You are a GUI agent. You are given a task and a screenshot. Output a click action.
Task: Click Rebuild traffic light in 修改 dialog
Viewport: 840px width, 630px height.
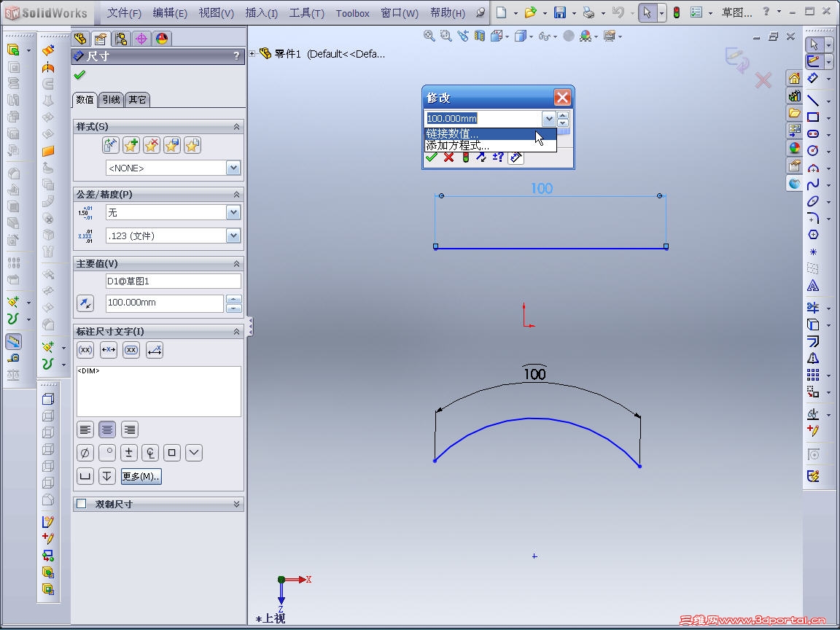465,157
